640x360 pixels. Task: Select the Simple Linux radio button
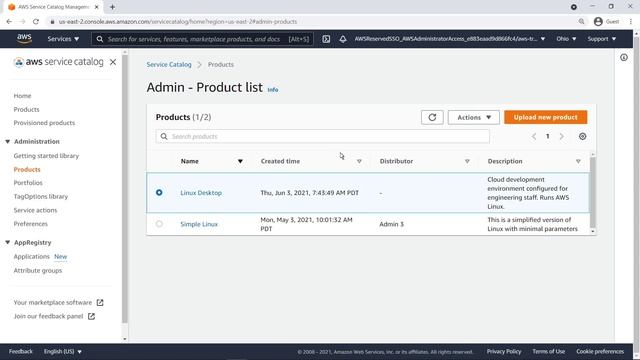coord(159,224)
